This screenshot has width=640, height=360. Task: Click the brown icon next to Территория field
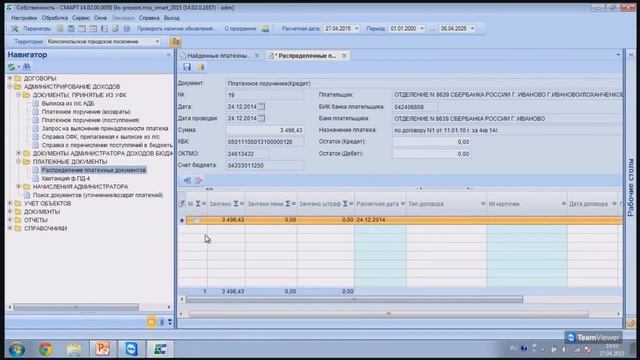pyautogui.click(x=175, y=42)
